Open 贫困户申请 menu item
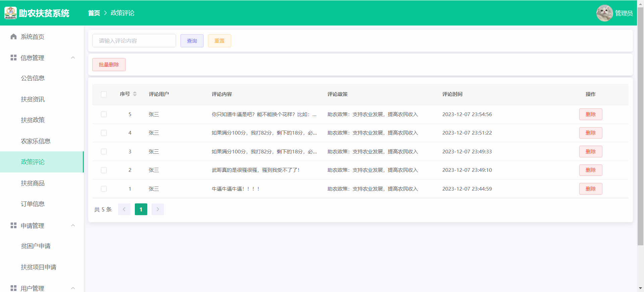The height and width of the screenshot is (292, 644). point(36,246)
